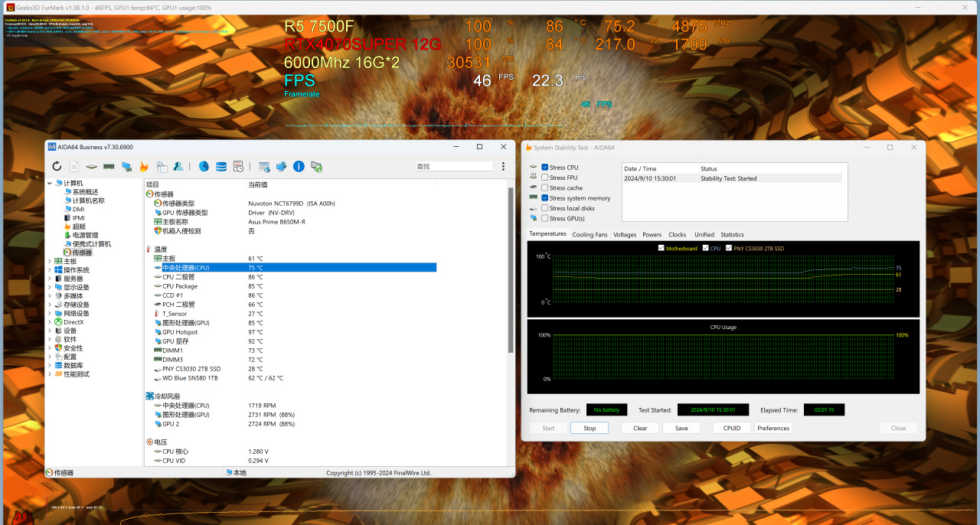Click the shield icon beside 安全性
This screenshot has height=525, width=980.
(x=59, y=347)
